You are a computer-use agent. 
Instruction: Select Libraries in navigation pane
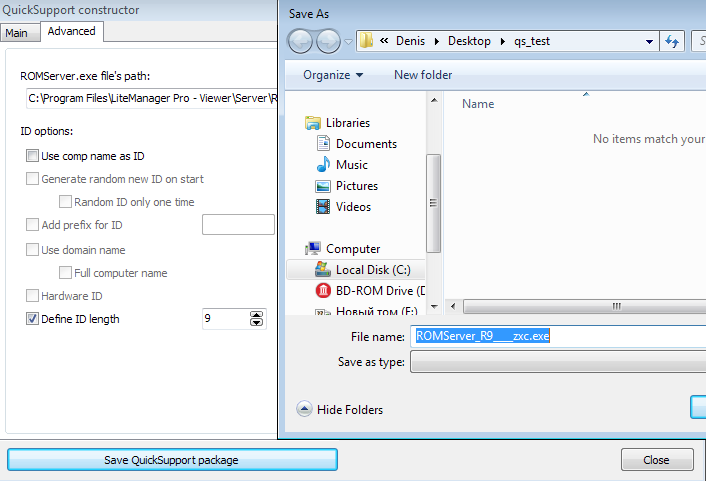click(348, 123)
